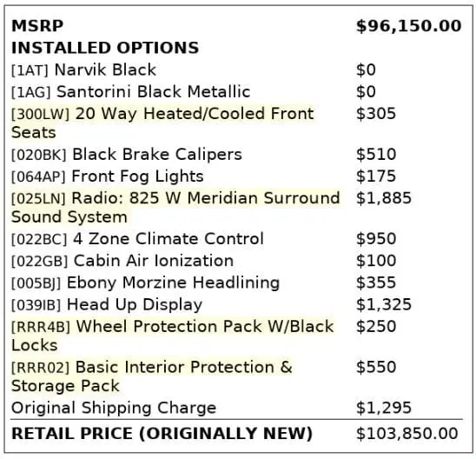Screen dimensions: 476x459
Task: Click the $103,850.00 retail price total
Action: coord(407,434)
